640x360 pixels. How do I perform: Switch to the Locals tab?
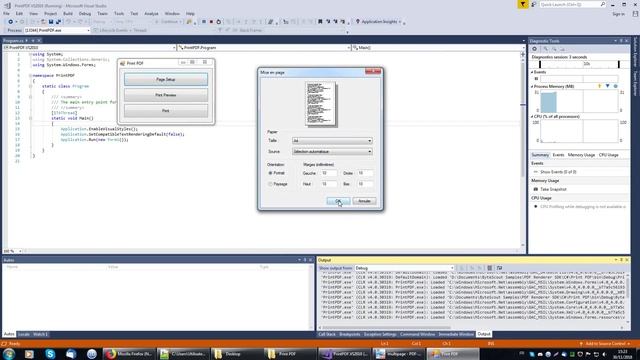pos(24,334)
